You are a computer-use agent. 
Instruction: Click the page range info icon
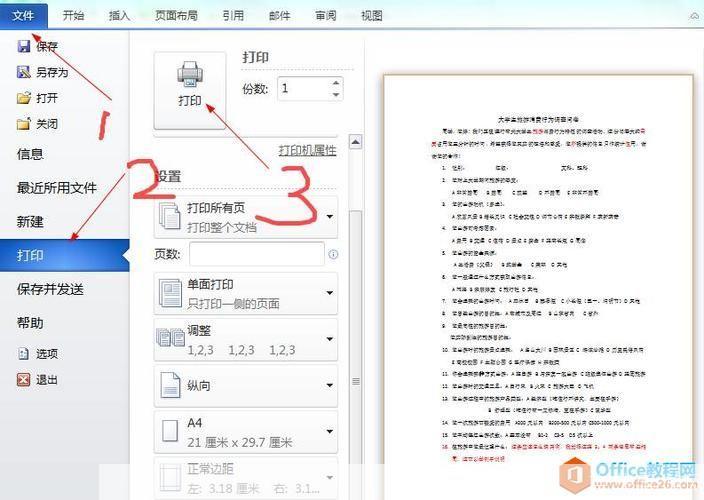pos(333,255)
